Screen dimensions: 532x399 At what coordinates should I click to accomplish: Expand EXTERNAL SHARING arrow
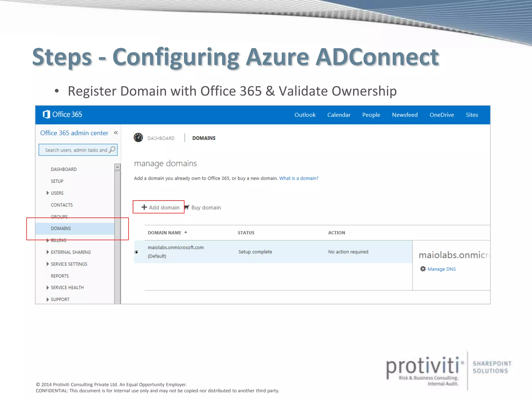tap(48, 252)
